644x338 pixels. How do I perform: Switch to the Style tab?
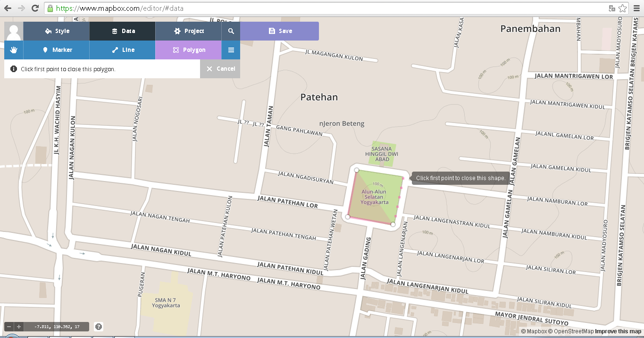56,31
